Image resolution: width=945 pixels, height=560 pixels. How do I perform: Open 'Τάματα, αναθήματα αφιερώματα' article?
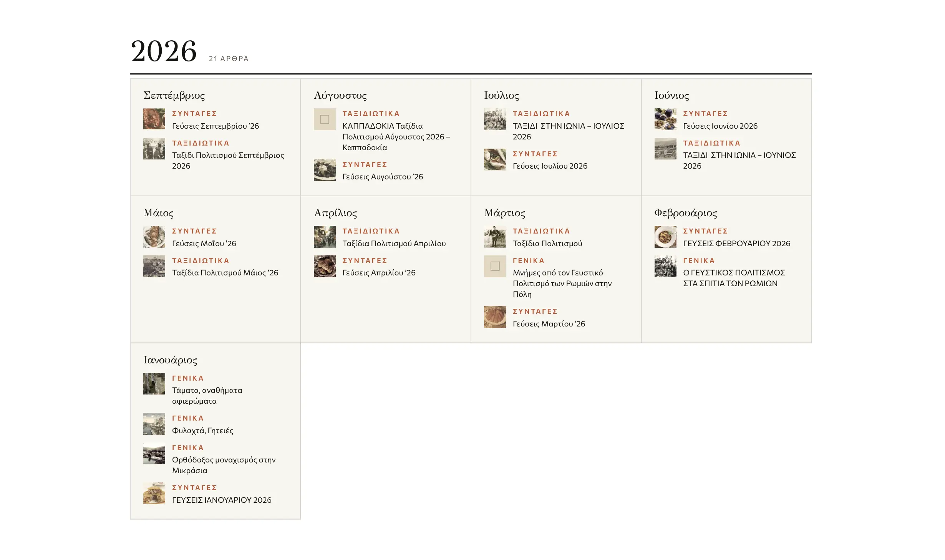[207, 396]
